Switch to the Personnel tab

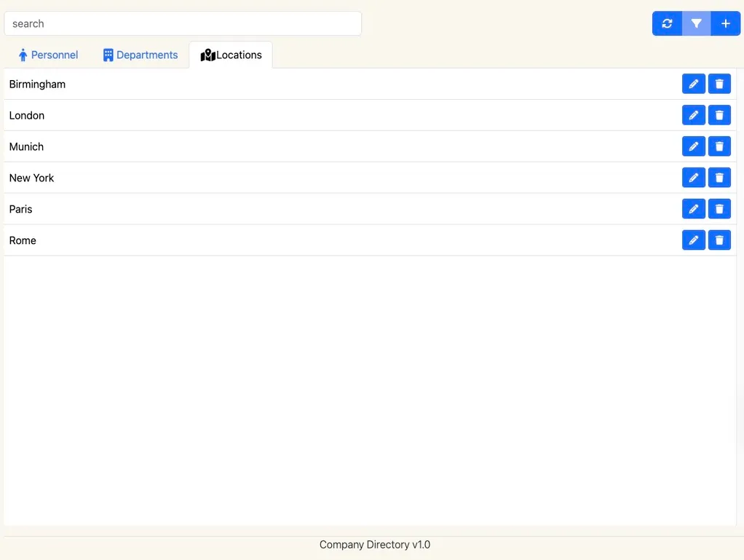pyautogui.click(x=48, y=55)
